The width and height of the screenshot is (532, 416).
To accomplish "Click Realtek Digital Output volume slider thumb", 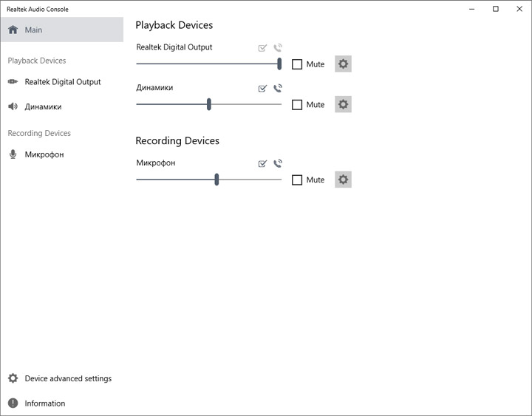I will tap(279, 64).
